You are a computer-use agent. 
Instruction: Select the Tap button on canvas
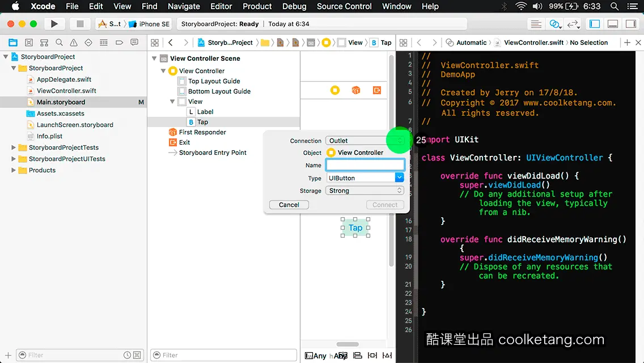[355, 228]
